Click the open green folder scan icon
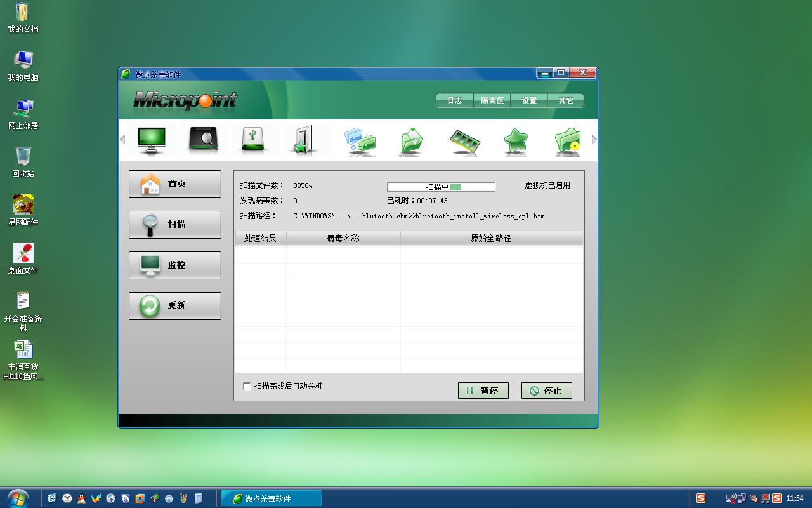This screenshot has height=508, width=812. tap(412, 141)
